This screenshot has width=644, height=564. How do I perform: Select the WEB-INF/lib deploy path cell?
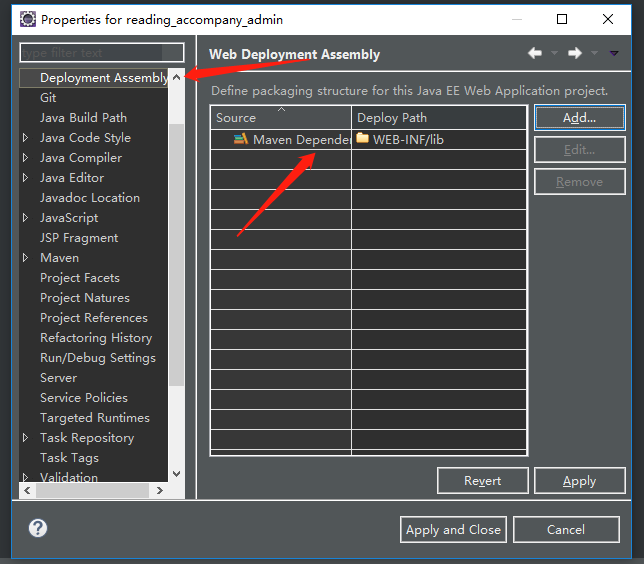pyautogui.click(x=439, y=140)
